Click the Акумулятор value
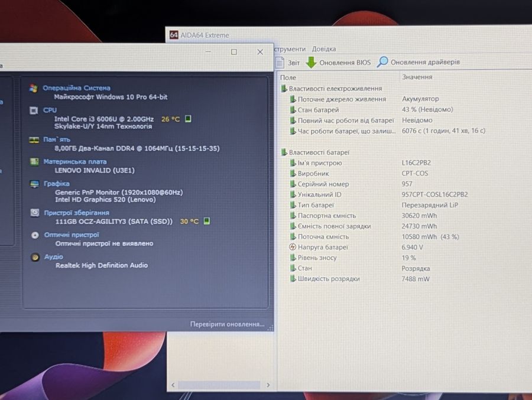This screenshot has width=532, height=400. coord(420,99)
